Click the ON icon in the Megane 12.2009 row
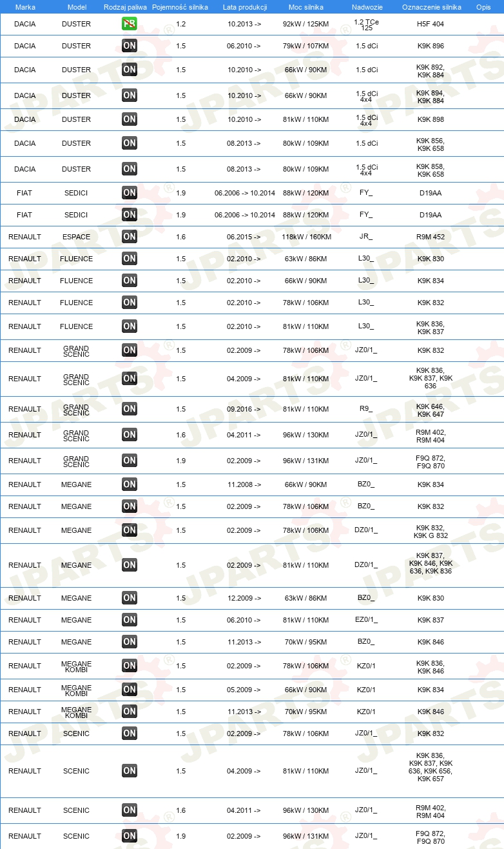 (x=130, y=598)
